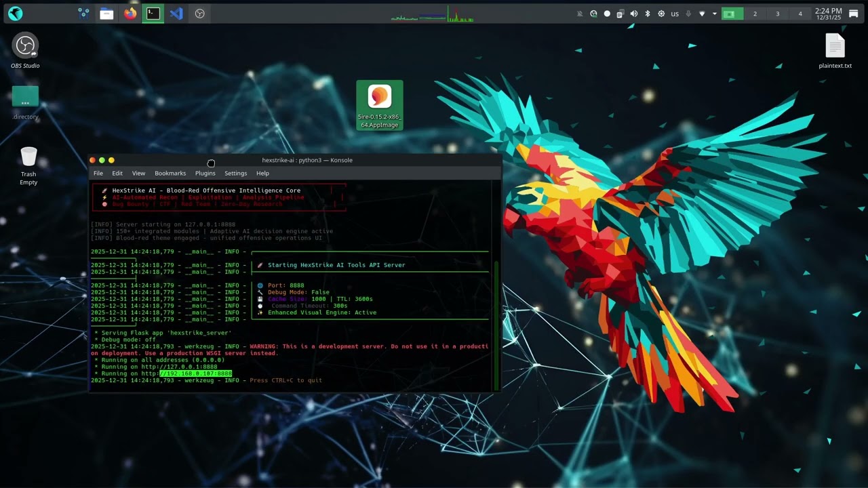Switch to virtual desktop 1
This screenshot has height=488, width=868.
coord(732,14)
